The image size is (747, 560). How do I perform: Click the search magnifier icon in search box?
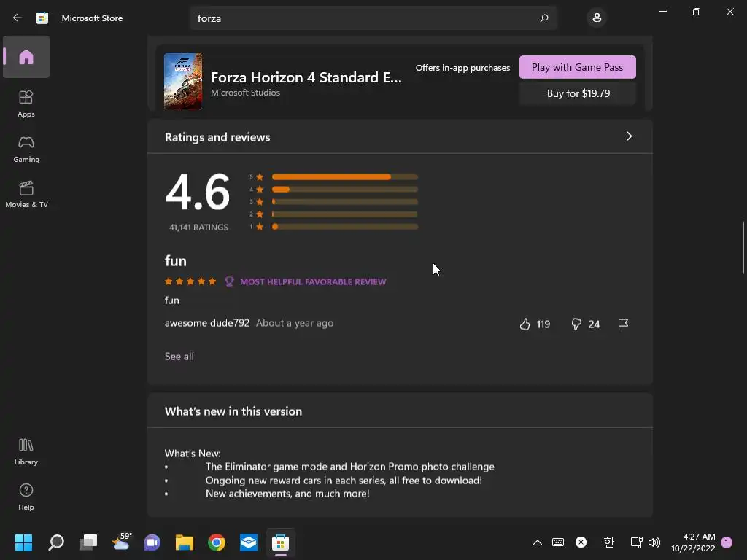coord(544,18)
